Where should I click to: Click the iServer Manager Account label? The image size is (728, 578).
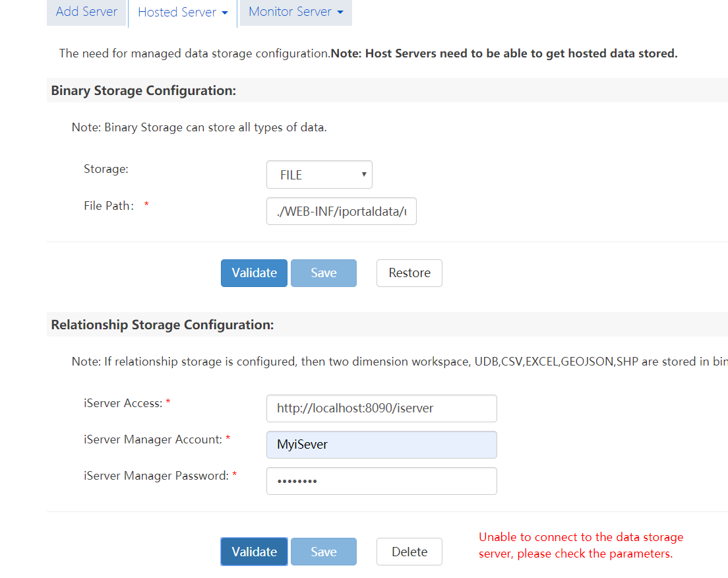pos(152,439)
